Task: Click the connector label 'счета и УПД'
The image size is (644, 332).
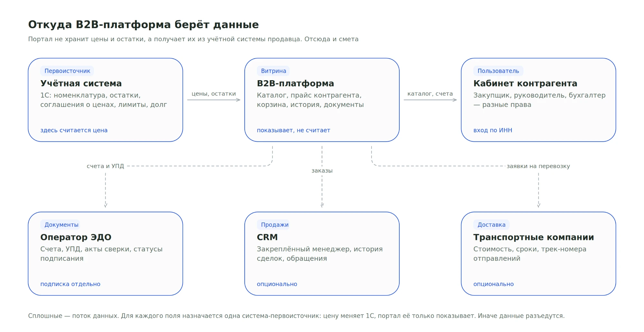Action: tap(105, 166)
